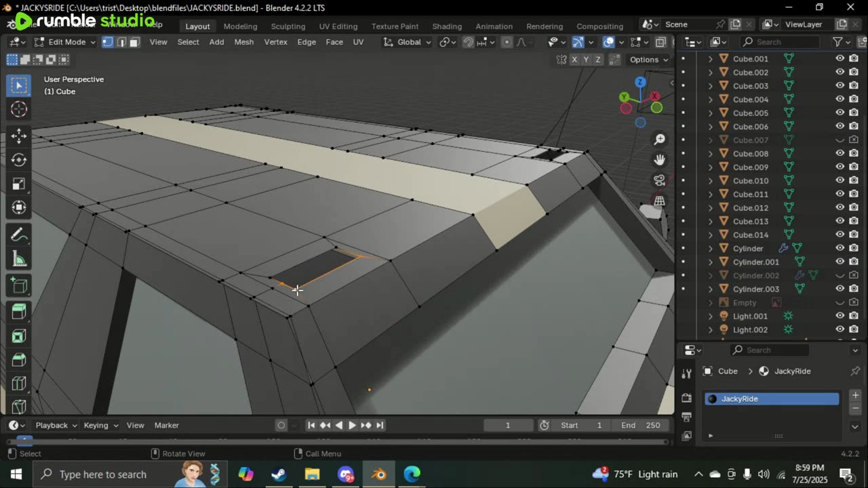Screen dimensions: 868x488
Task: Select the Rotate tool in toolbar
Action: point(19,160)
